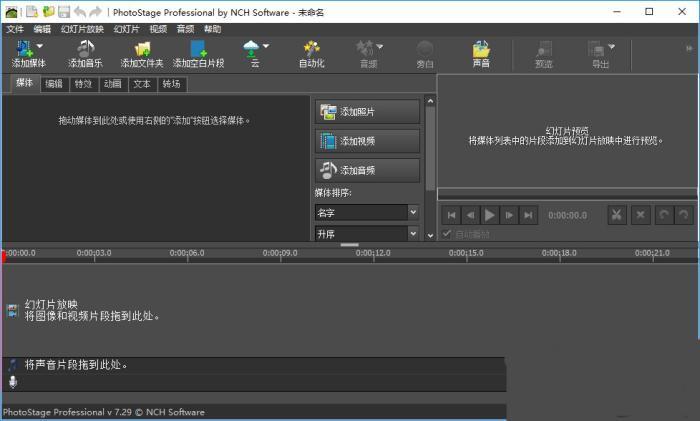Click the scissors split icon
The width and height of the screenshot is (700, 421).
pyautogui.click(x=617, y=215)
